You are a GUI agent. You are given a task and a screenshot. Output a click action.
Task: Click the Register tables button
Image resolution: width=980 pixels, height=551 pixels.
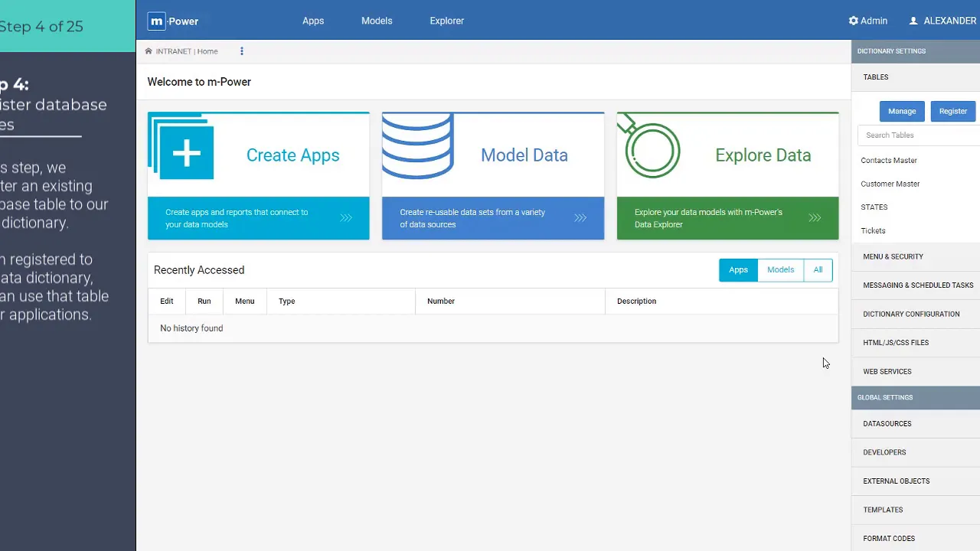click(953, 111)
